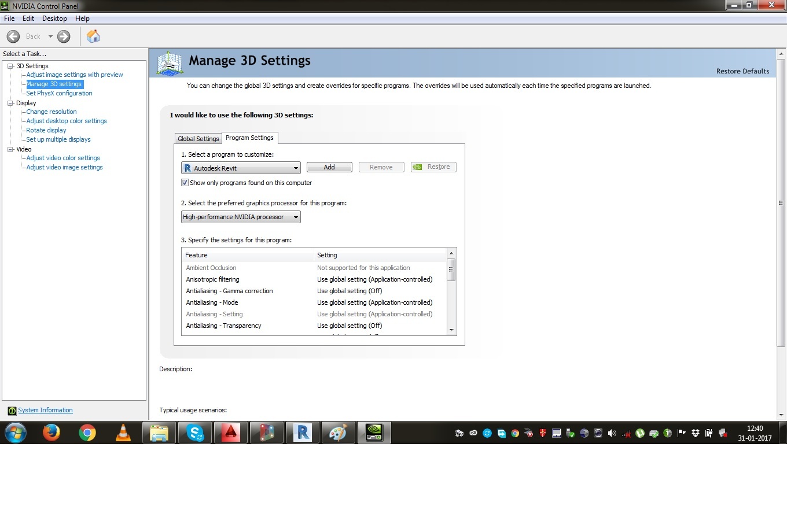
Task: Select the Program Settings tab
Action: pyautogui.click(x=249, y=138)
